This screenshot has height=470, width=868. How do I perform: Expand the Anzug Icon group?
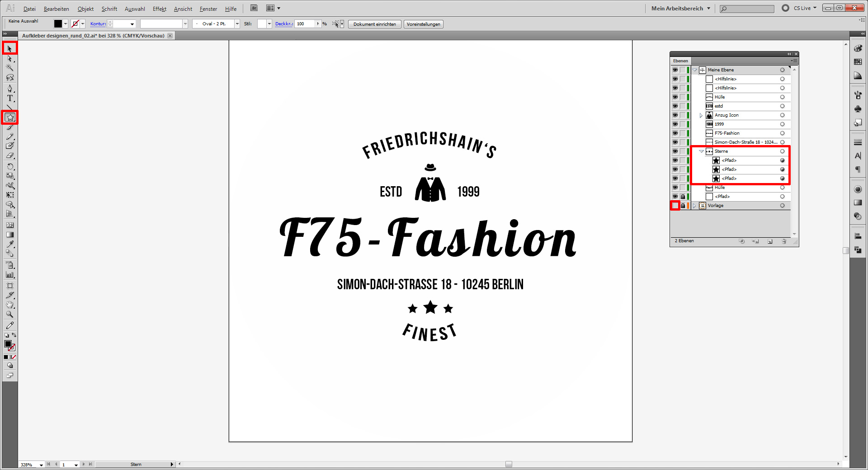point(701,115)
